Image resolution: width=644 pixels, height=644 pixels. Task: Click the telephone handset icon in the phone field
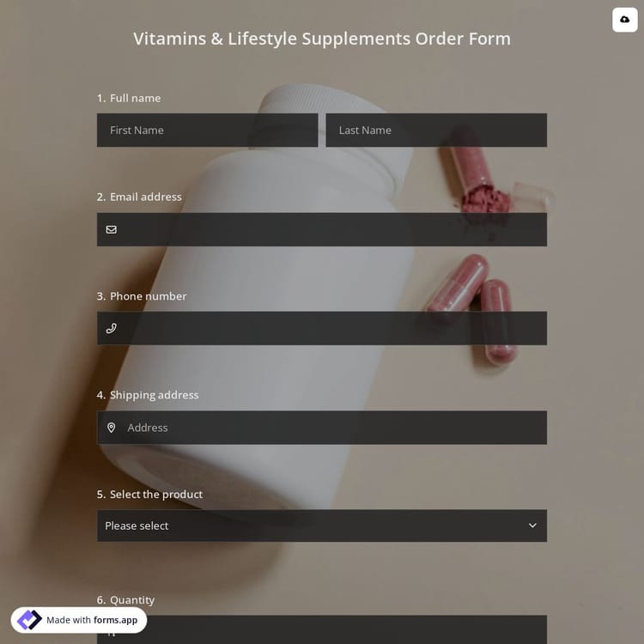(112, 328)
